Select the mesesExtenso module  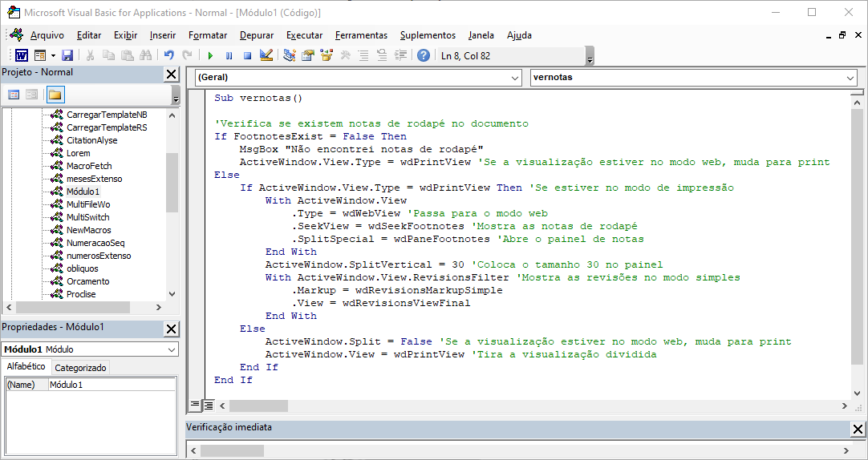click(x=94, y=179)
